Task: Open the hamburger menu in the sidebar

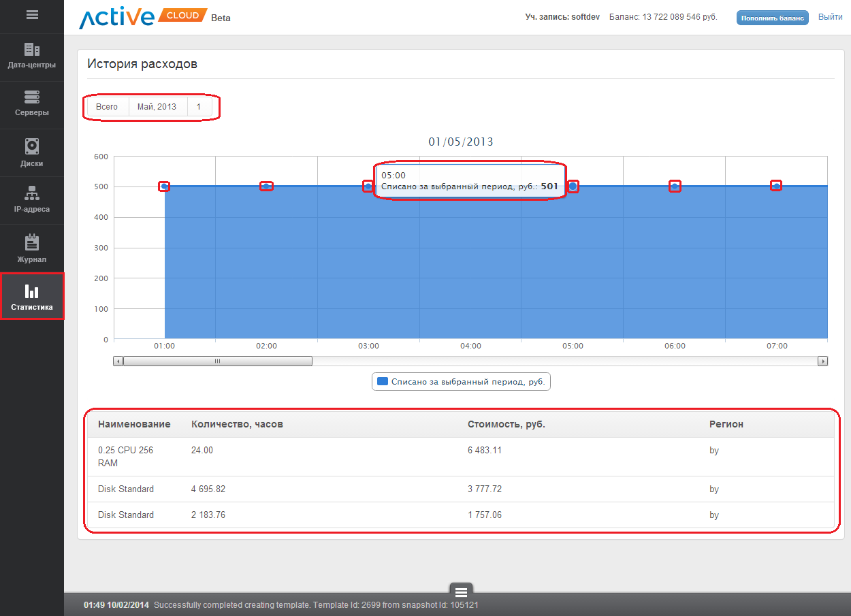Action: click(32, 15)
